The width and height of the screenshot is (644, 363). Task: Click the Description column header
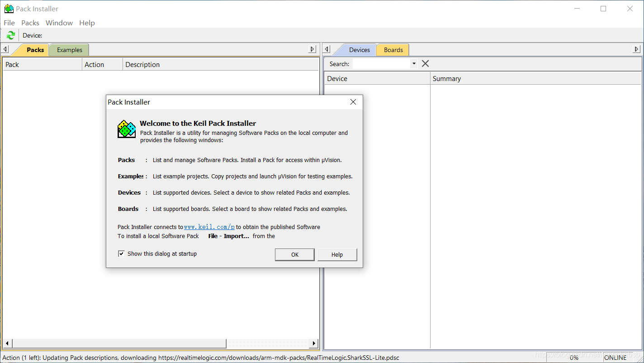[221, 64]
